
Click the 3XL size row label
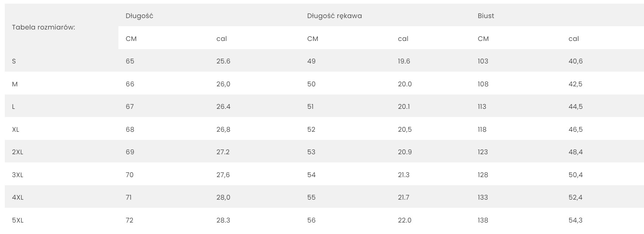click(x=17, y=175)
